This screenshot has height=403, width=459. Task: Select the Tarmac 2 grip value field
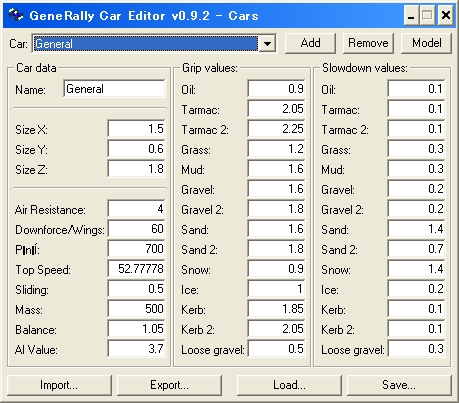tap(276, 129)
